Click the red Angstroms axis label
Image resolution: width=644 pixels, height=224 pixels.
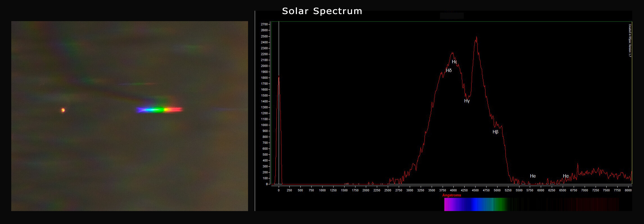click(x=452, y=195)
